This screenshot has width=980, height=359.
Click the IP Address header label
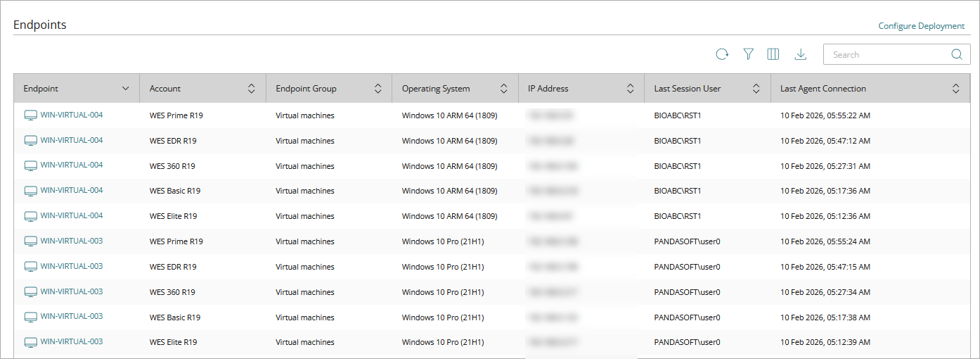548,89
